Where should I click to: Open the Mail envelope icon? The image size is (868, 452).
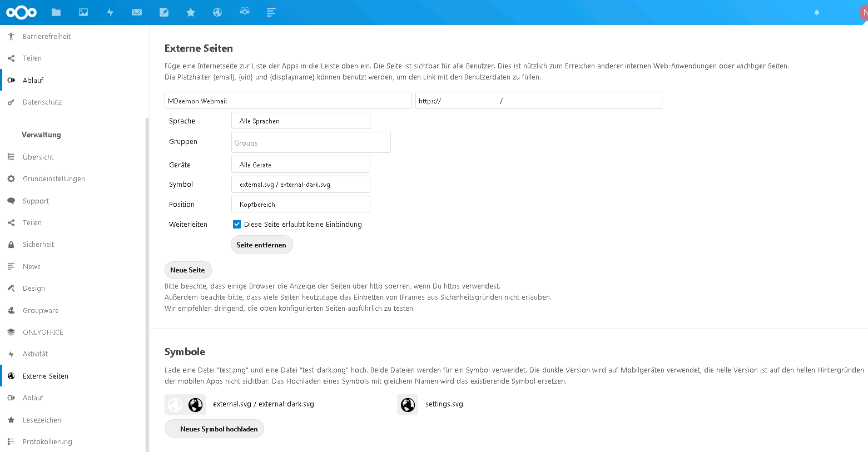(x=137, y=12)
